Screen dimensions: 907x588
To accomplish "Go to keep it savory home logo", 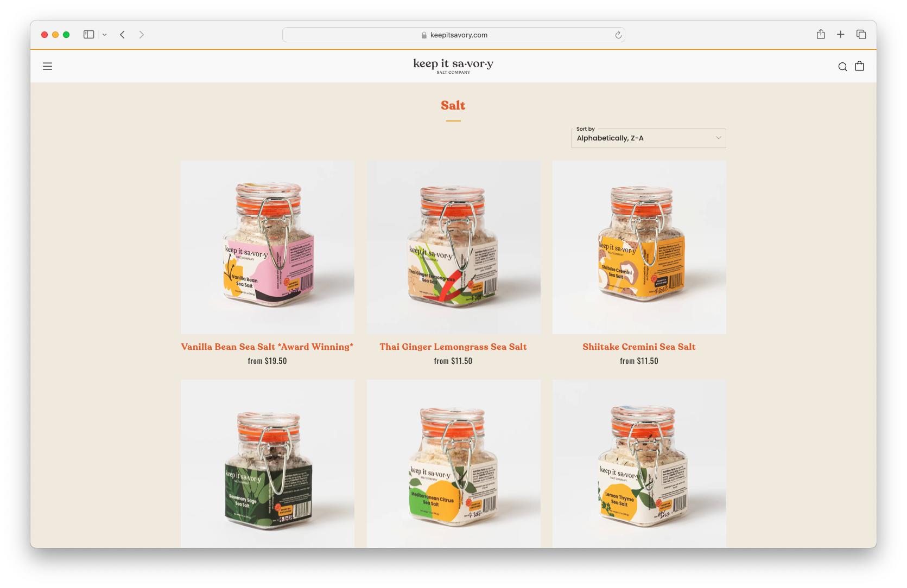I will tap(453, 66).
